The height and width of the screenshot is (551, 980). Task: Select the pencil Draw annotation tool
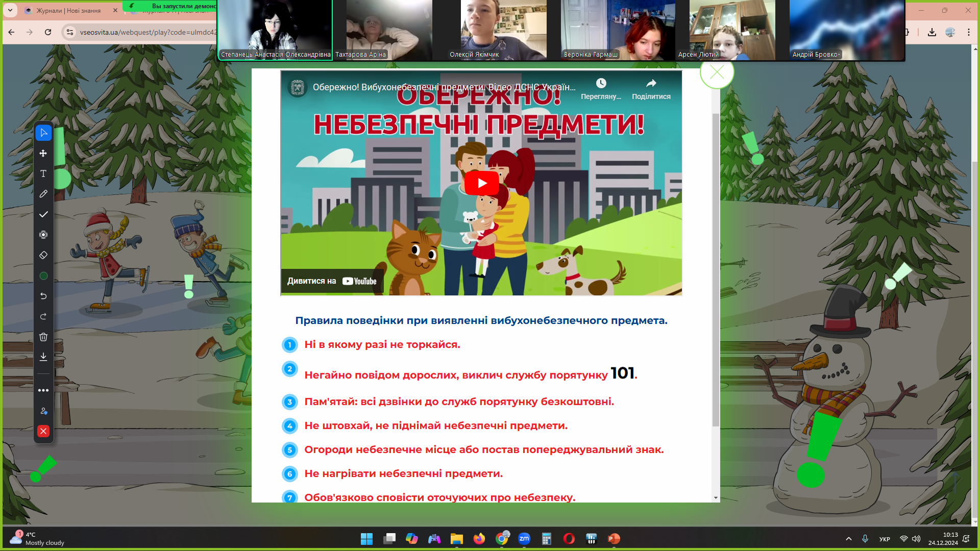tap(43, 194)
